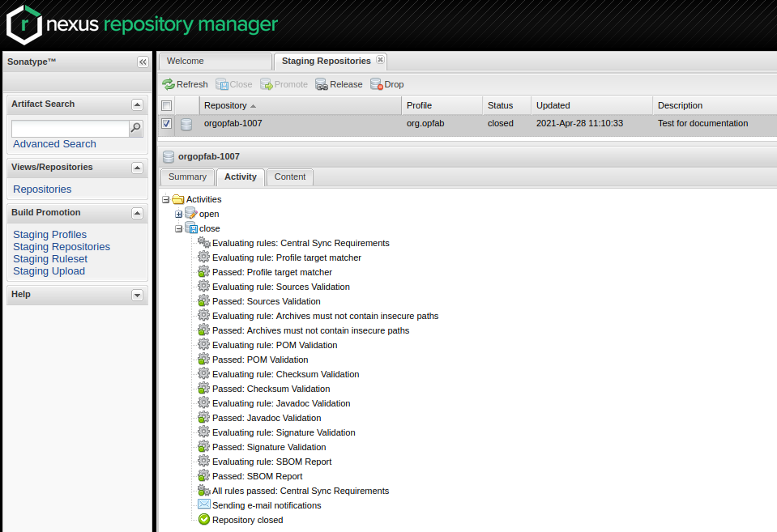
Task: Expand the open activity node
Action: tap(178, 214)
